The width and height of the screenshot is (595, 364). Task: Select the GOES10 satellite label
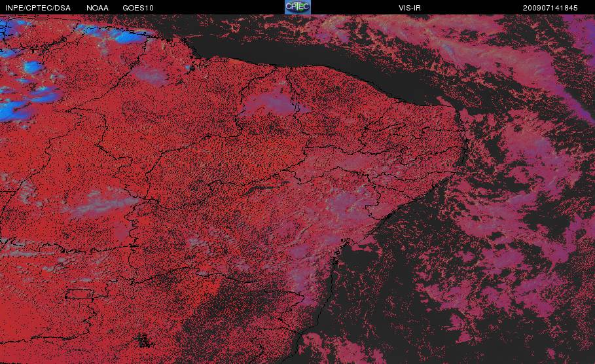coord(138,8)
